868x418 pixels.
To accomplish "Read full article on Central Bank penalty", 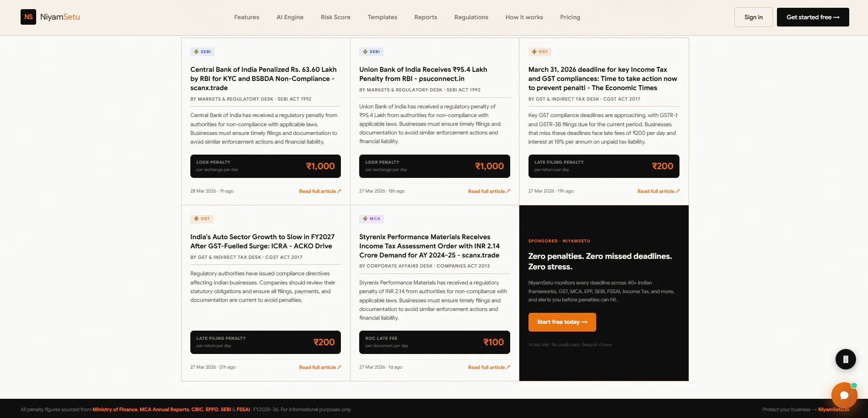I will pyautogui.click(x=320, y=191).
